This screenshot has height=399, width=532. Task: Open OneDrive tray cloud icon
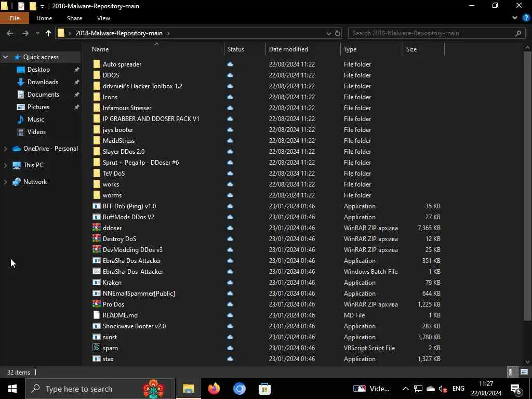(431, 389)
